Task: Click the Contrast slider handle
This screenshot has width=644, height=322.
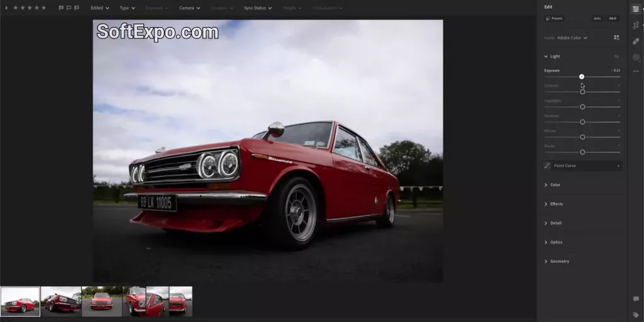Action: click(582, 92)
